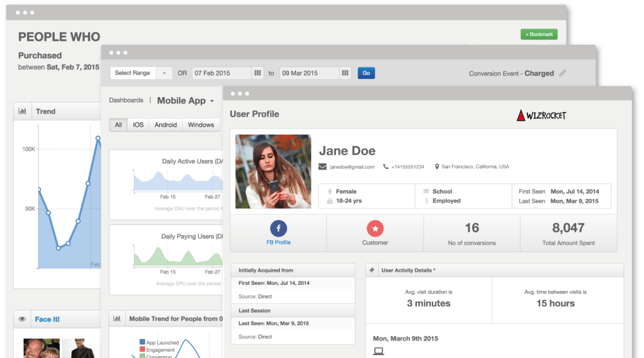The height and width of the screenshot is (358, 644).
Task: Click Jane Doe's profile photo
Action: (273, 171)
